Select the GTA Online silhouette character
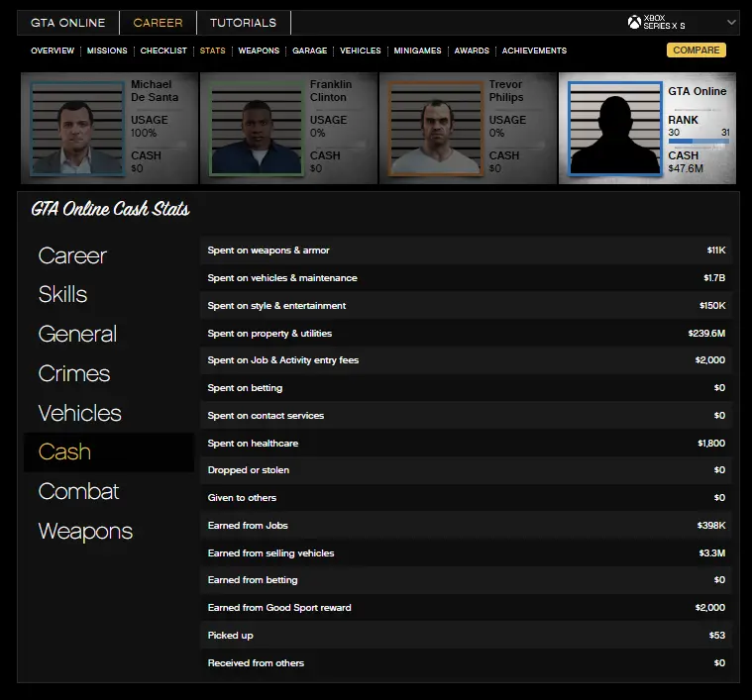752x700 pixels. (615, 128)
